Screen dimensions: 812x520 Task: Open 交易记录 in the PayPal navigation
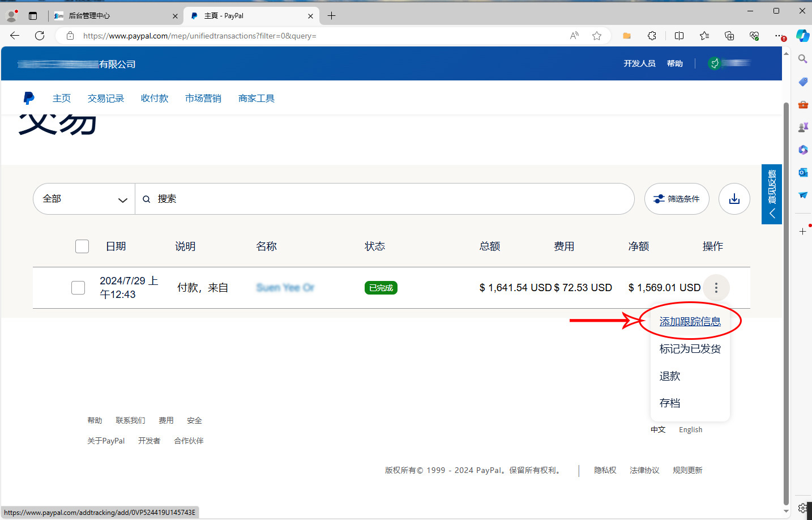[x=106, y=99]
